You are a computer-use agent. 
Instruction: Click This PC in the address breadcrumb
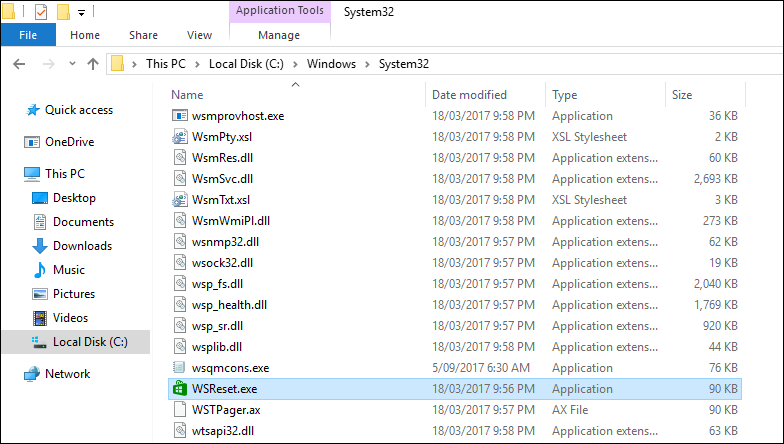pos(166,64)
